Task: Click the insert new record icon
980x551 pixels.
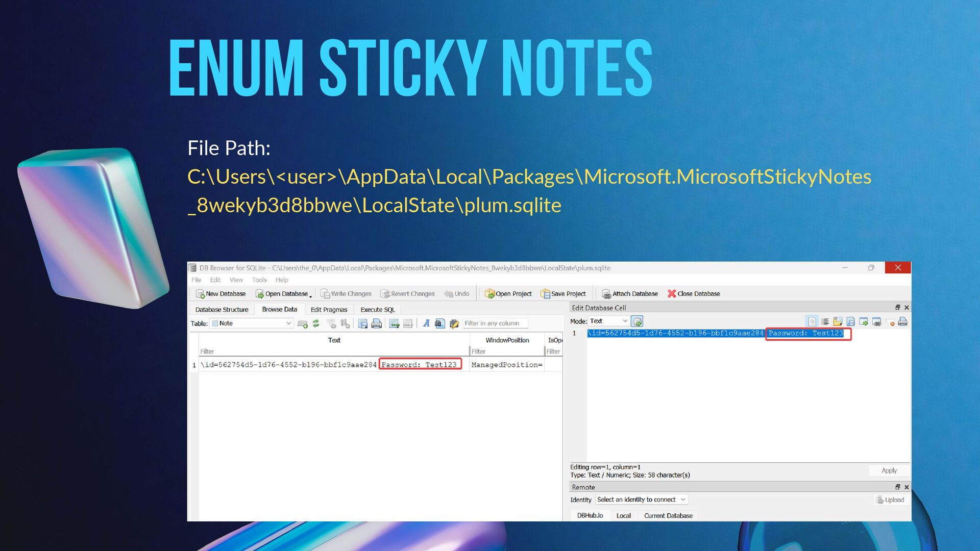Action: (x=394, y=323)
